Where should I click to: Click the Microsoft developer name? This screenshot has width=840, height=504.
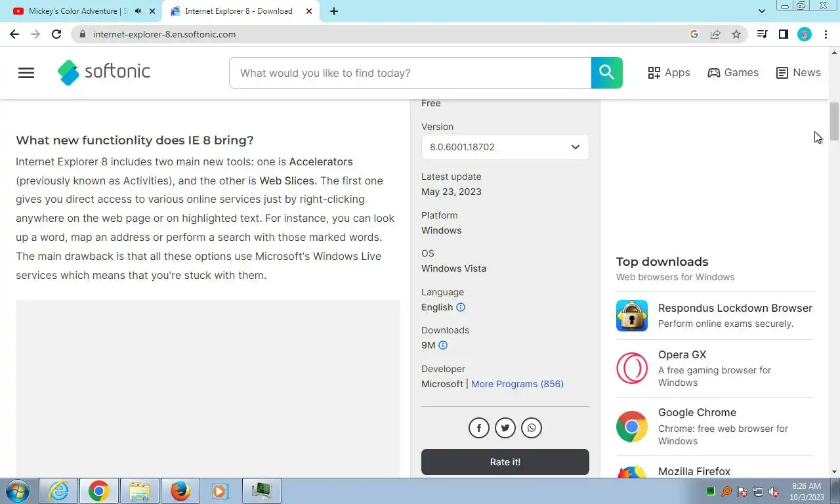click(x=442, y=384)
